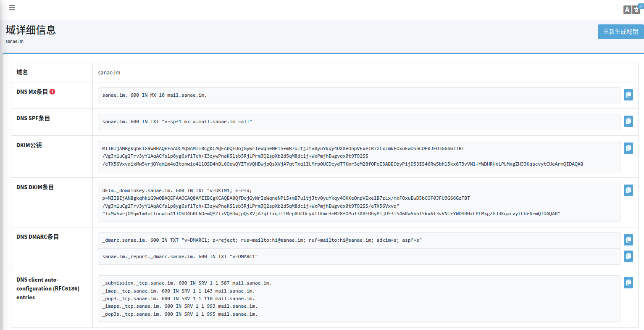644x330 pixels.
Task: Click the translate language icon
Action: [x=632, y=9]
